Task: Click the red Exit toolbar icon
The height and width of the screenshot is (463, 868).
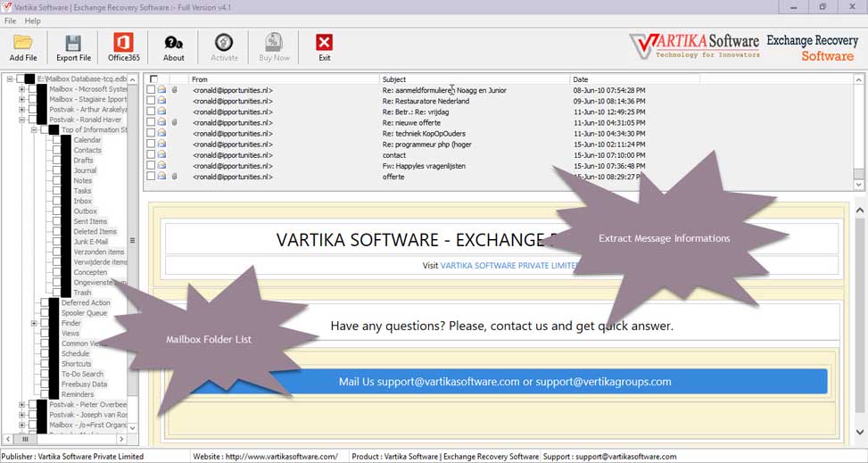Action: pos(325,47)
